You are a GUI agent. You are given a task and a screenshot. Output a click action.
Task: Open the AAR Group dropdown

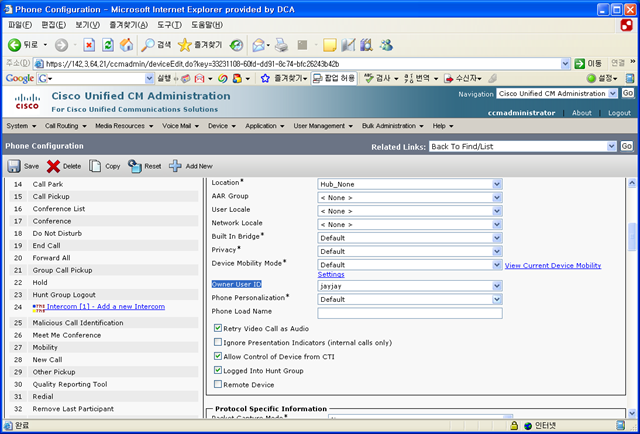[x=410, y=198]
